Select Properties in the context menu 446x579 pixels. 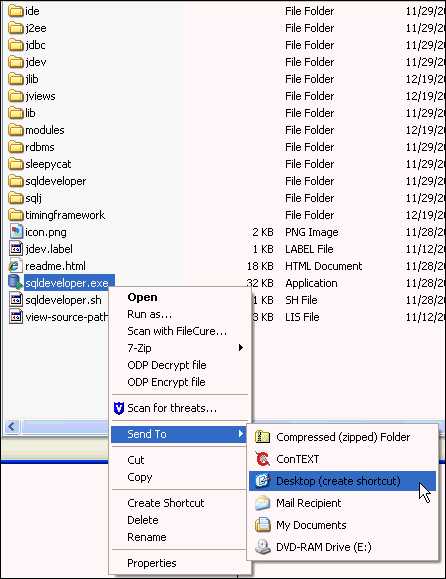pyautogui.click(x=152, y=563)
